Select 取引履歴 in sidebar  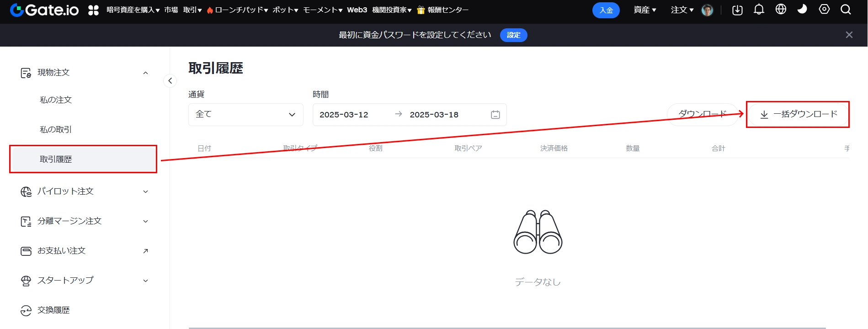point(83,159)
